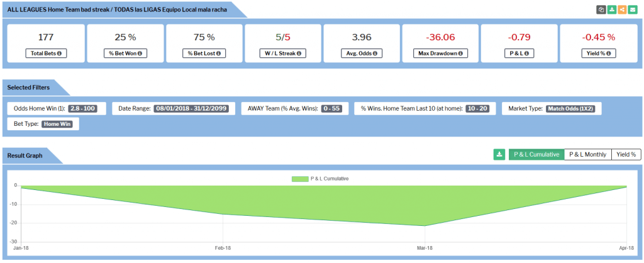Switch graph to P & L Monthly
This screenshot has height=263, width=644.
coord(587,154)
